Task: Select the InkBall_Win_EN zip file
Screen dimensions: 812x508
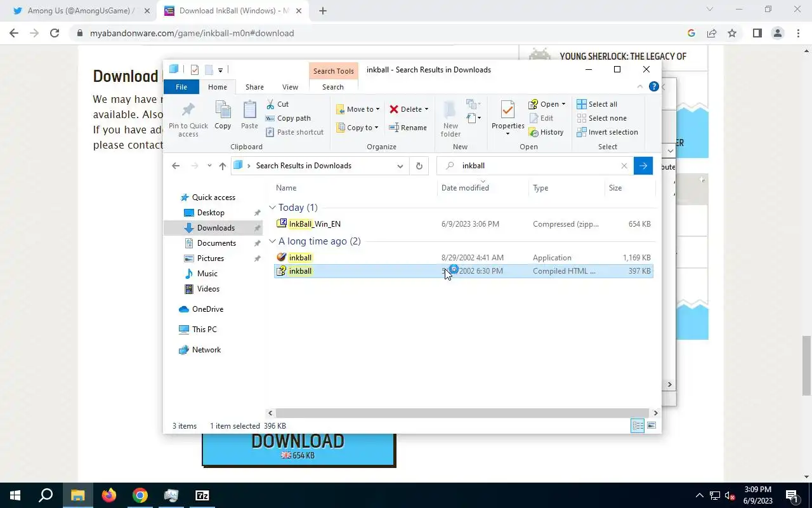Action: click(x=464, y=224)
